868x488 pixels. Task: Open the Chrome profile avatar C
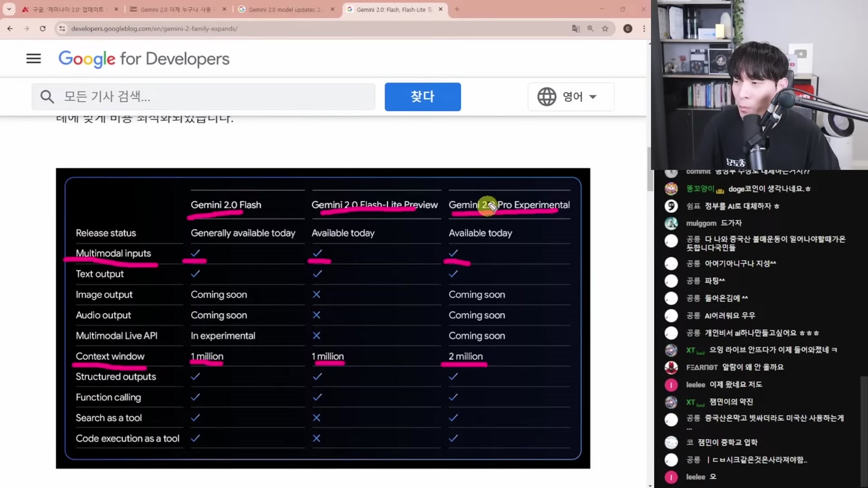[628, 28]
